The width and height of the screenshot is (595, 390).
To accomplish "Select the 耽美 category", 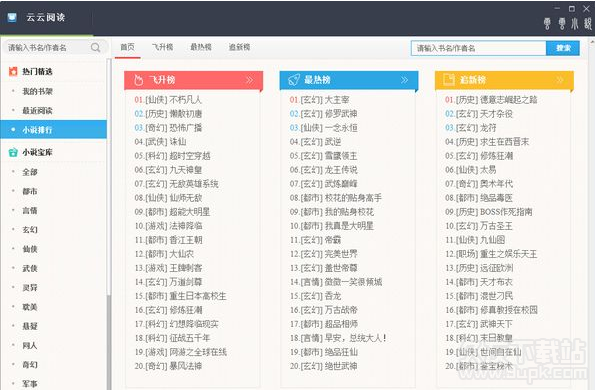I will (x=30, y=307).
